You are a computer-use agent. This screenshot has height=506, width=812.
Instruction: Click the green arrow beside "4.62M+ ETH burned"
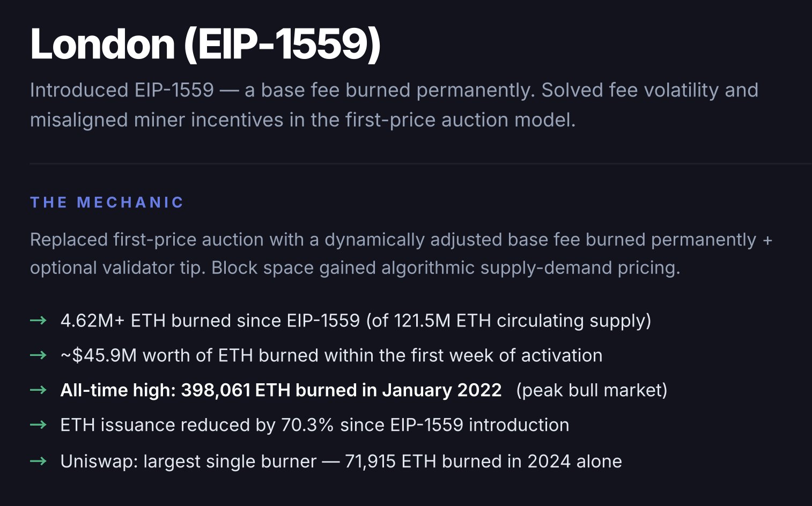tap(38, 321)
